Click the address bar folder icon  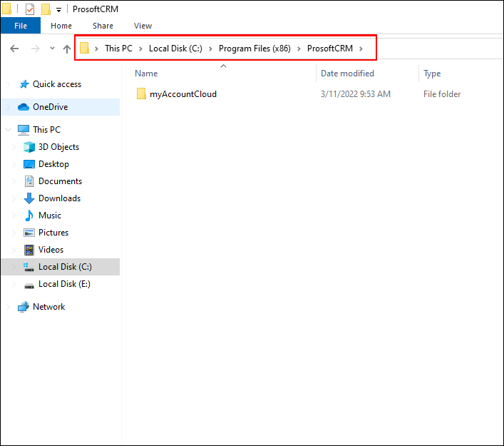85,49
